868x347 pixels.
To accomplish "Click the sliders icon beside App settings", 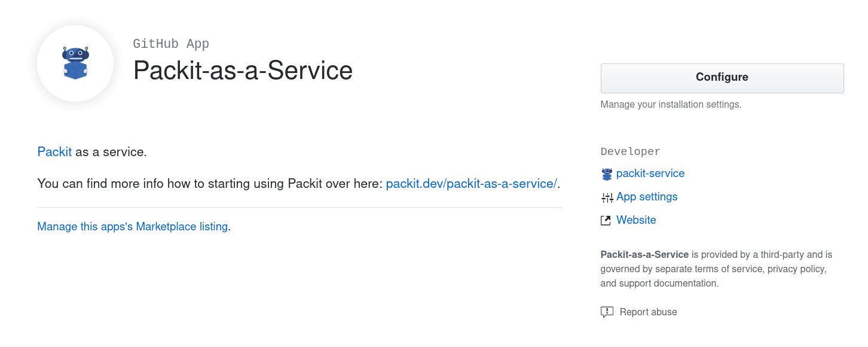I will click(x=607, y=197).
